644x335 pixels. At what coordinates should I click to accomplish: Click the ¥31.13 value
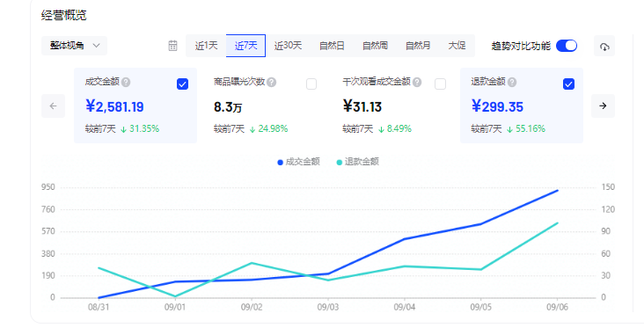point(362,106)
